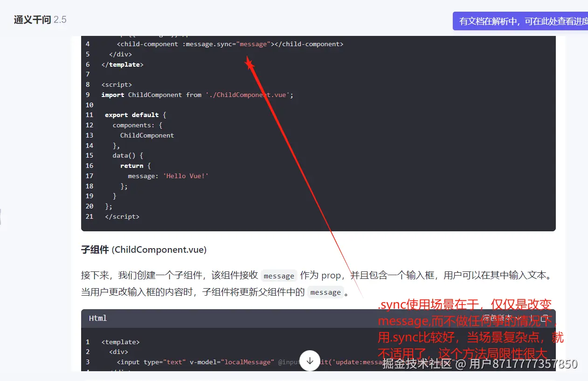Click the import ChildComponent code line

[x=197, y=95]
